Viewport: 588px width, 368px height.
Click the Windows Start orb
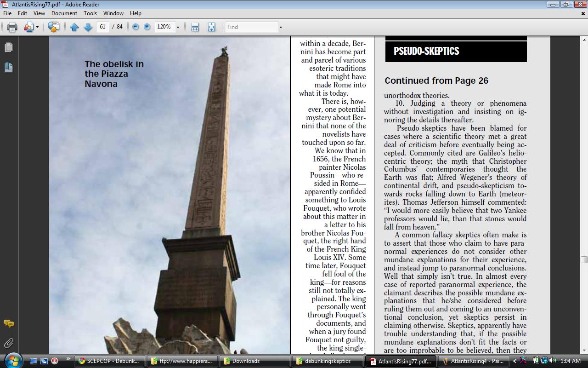(12, 360)
